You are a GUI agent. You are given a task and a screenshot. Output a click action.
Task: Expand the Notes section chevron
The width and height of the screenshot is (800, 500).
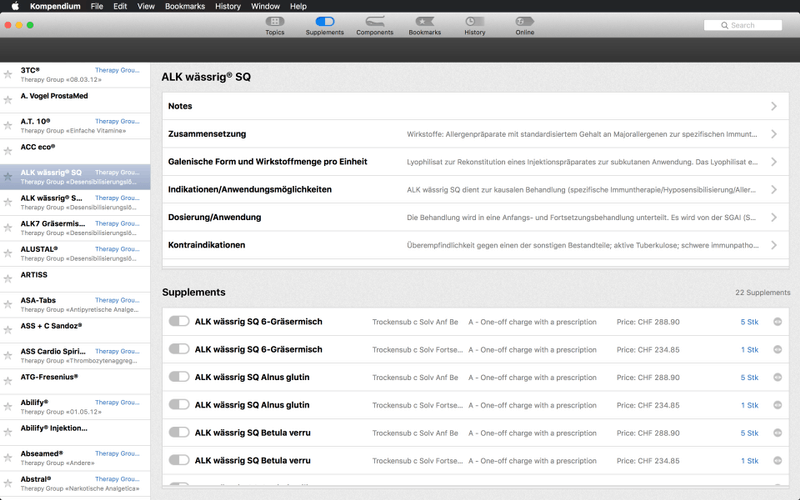[774, 106]
